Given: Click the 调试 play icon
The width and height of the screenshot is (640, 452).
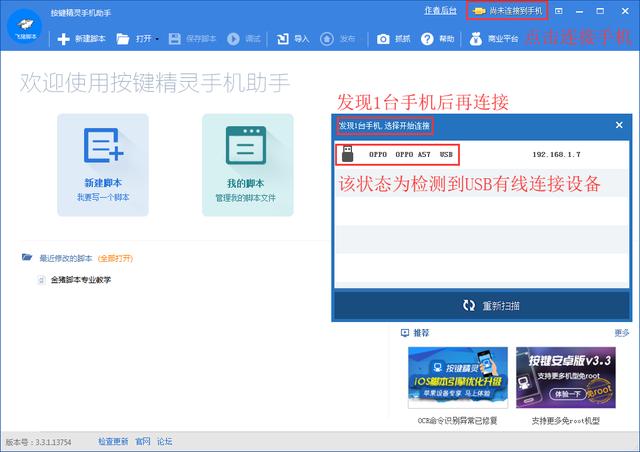Looking at the screenshot, I should pyautogui.click(x=233, y=39).
